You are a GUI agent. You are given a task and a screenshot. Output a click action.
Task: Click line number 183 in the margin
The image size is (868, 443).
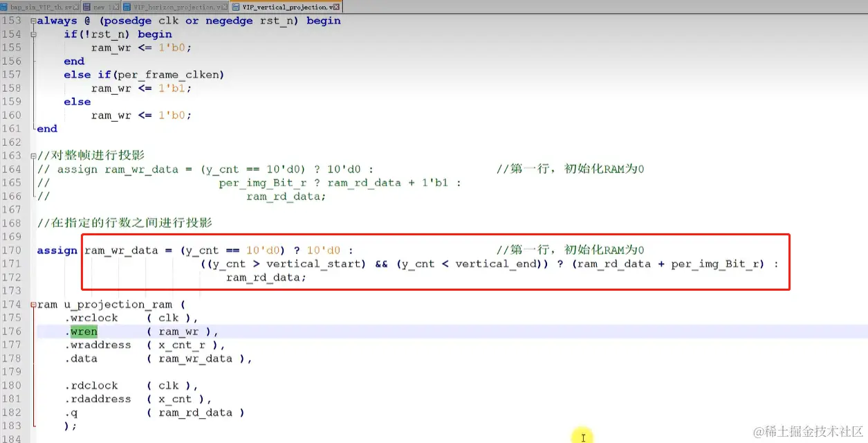(x=12, y=426)
